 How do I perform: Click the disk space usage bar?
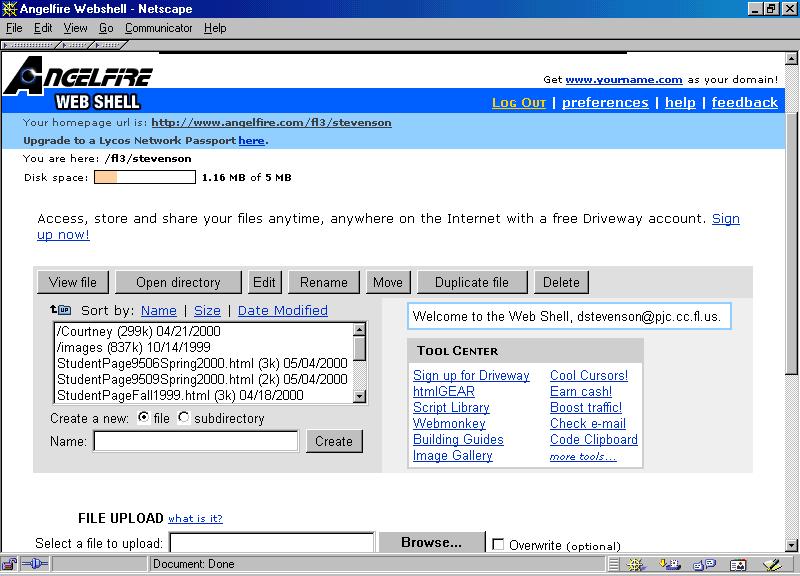pos(144,177)
